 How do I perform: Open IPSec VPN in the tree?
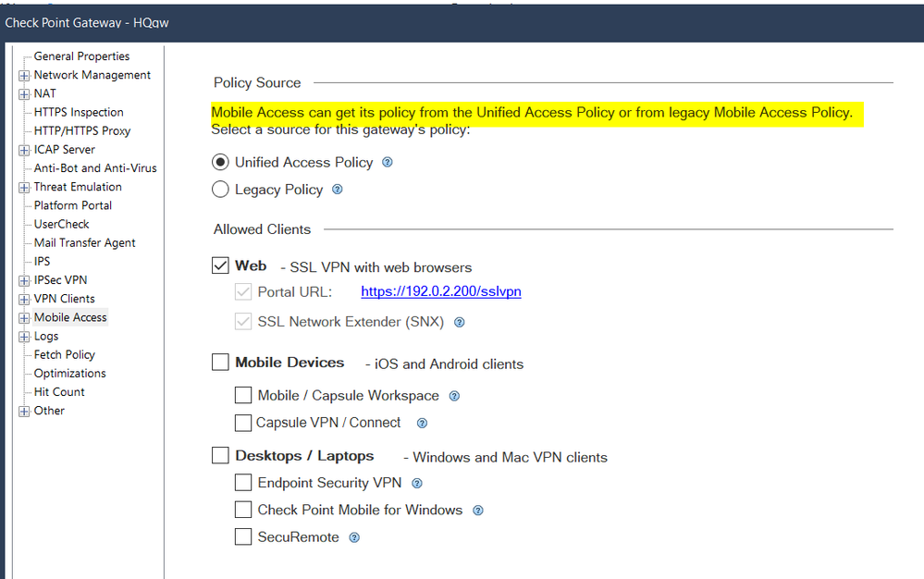(x=61, y=279)
